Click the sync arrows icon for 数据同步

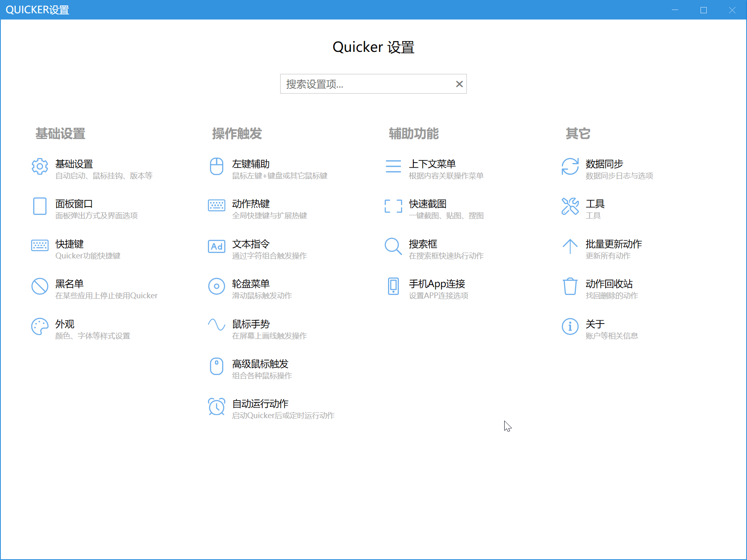[x=570, y=166]
